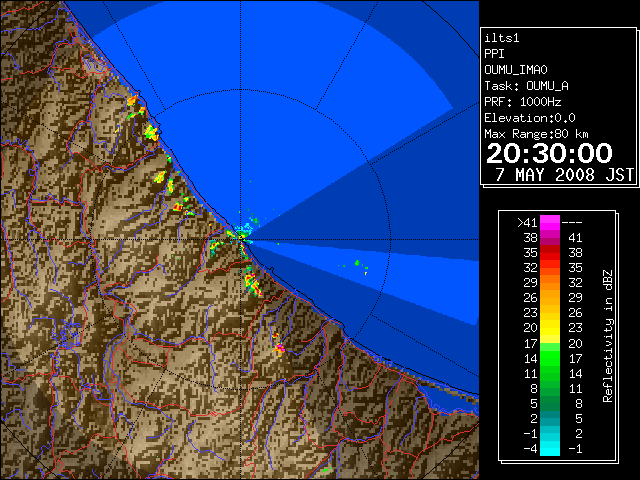Click the ">41" legend label

[x=527, y=223]
